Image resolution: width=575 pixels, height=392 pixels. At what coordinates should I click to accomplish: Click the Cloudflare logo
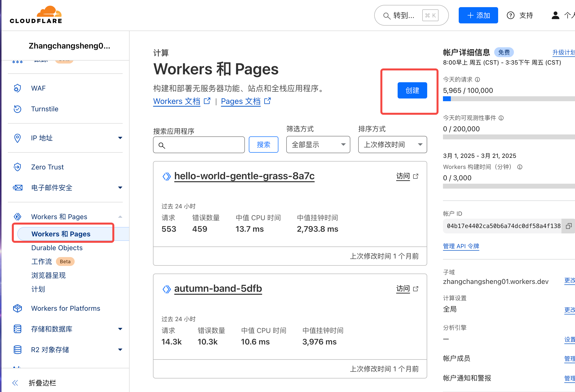click(x=36, y=15)
